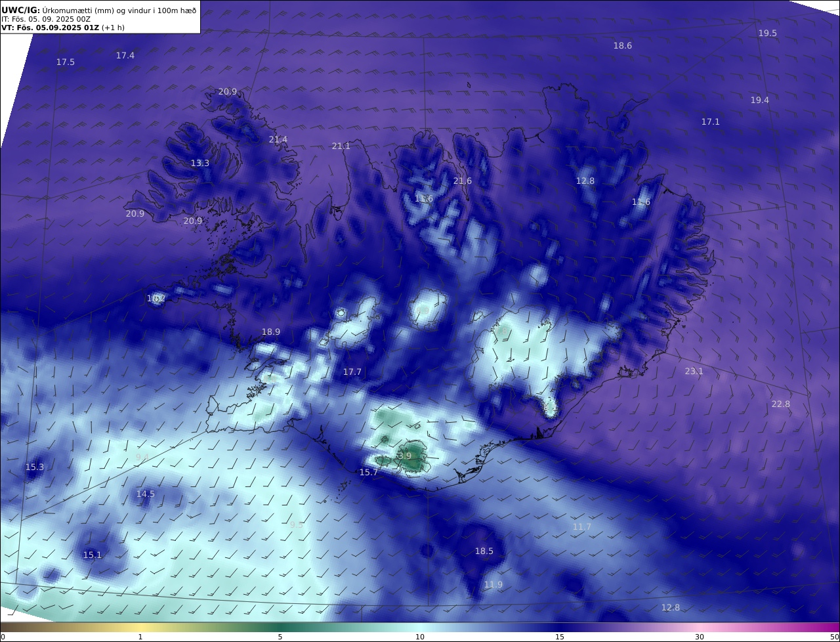Click the 21.1 value label
The width and height of the screenshot is (840, 642).
click(341, 146)
